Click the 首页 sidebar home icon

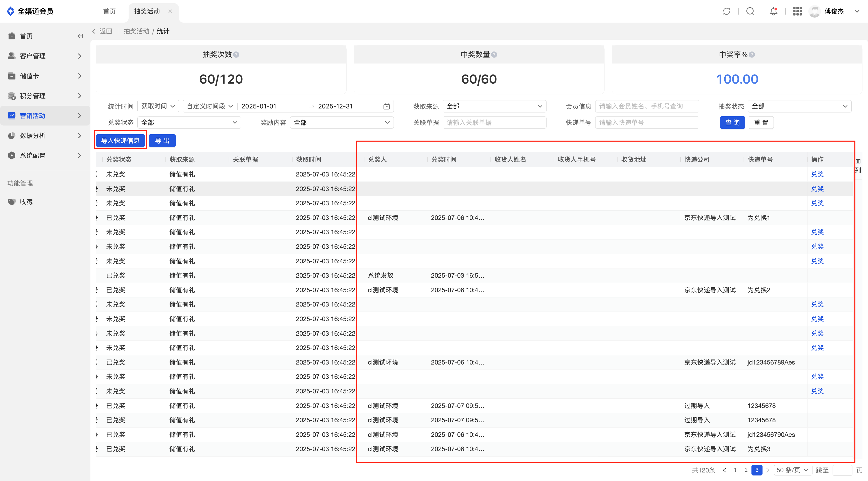[x=12, y=36]
